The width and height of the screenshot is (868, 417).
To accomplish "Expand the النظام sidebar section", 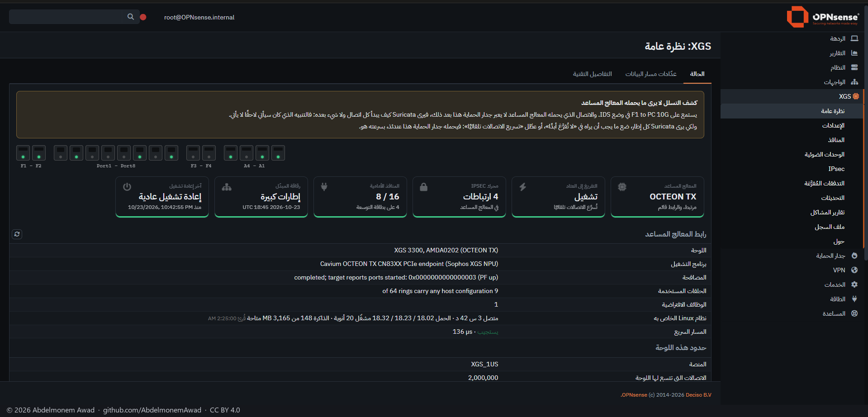I will 792,67.
